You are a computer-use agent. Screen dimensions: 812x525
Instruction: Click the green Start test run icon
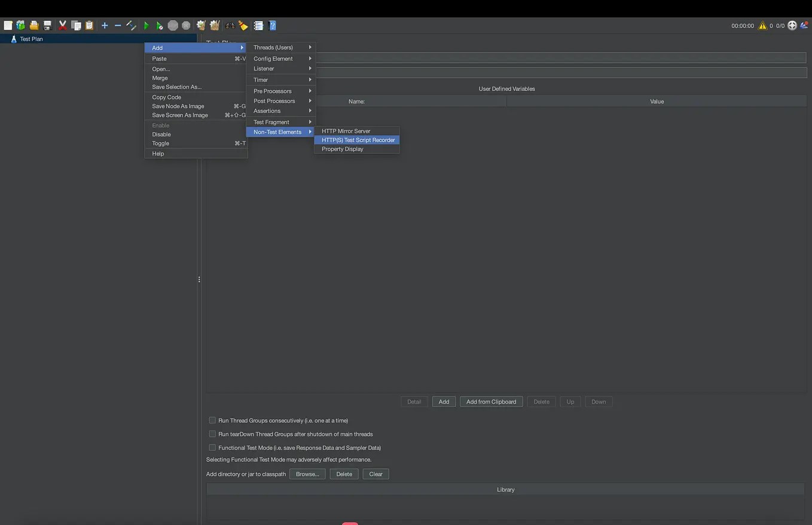coord(146,26)
